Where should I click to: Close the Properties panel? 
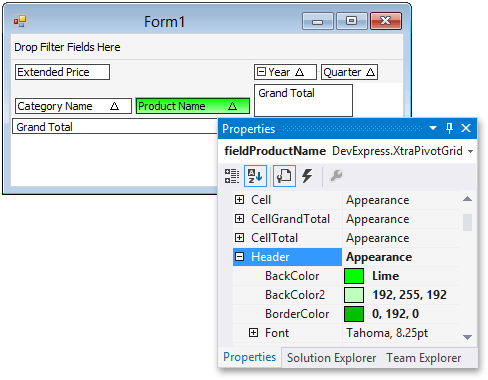(x=466, y=128)
